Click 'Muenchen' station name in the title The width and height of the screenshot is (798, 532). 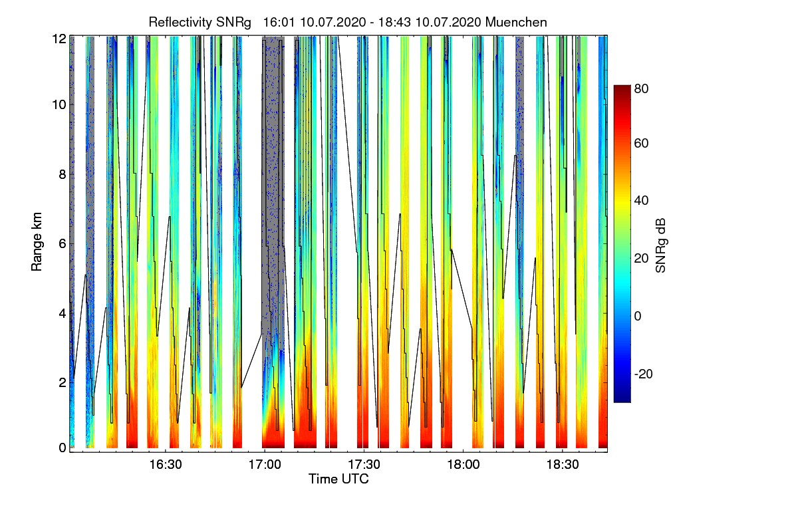(517, 22)
